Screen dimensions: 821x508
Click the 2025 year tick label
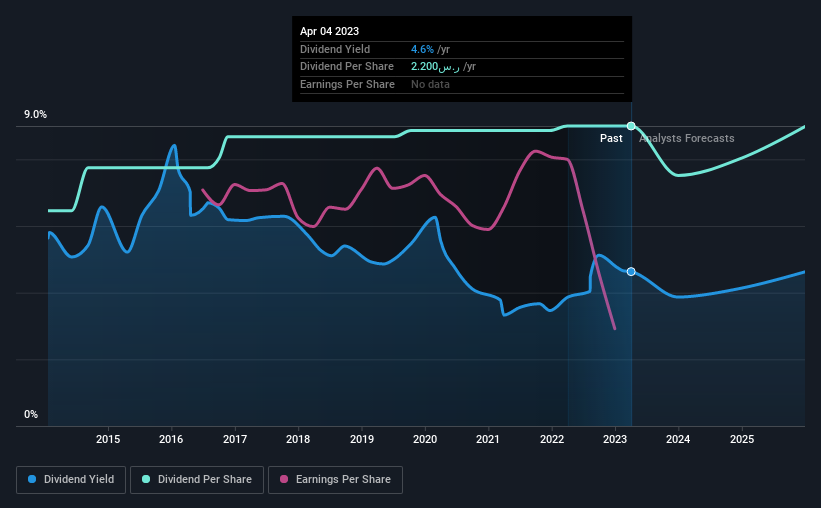(x=742, y=439)
